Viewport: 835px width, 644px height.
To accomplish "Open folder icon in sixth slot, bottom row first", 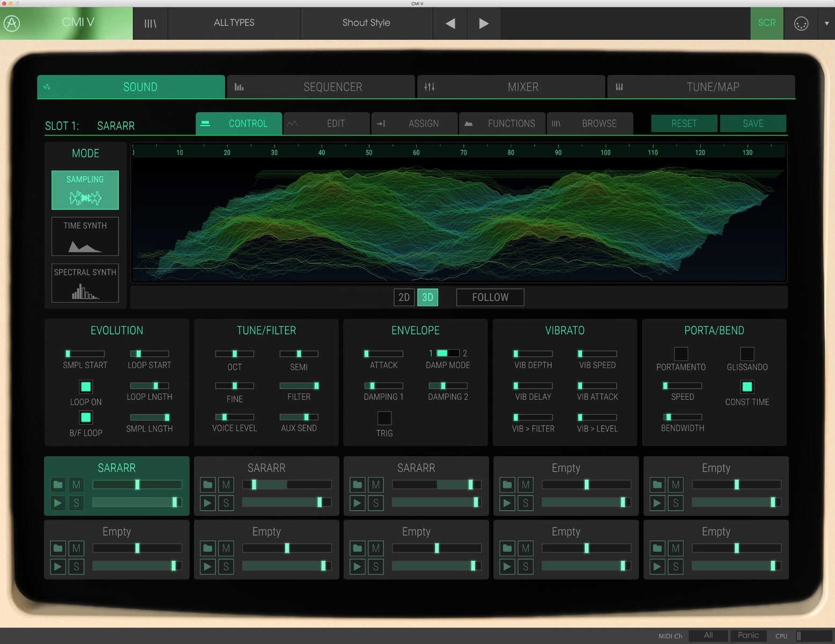I will click(58, 548).
